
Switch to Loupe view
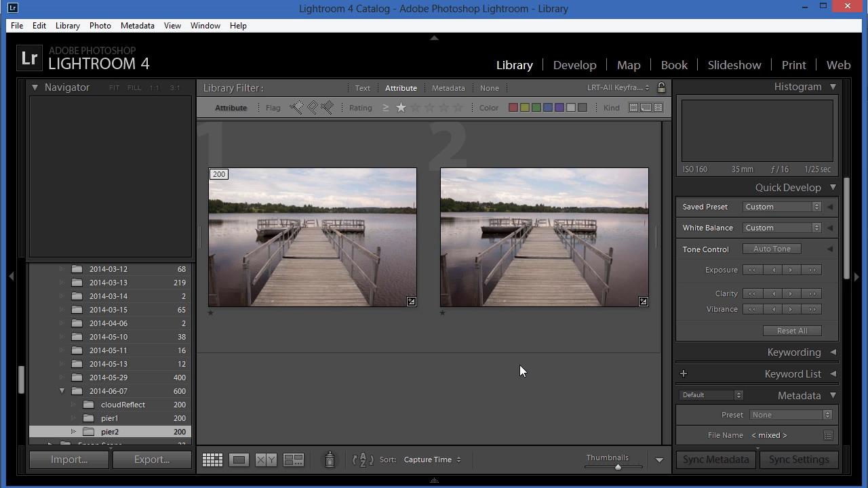tap(239, 460)
